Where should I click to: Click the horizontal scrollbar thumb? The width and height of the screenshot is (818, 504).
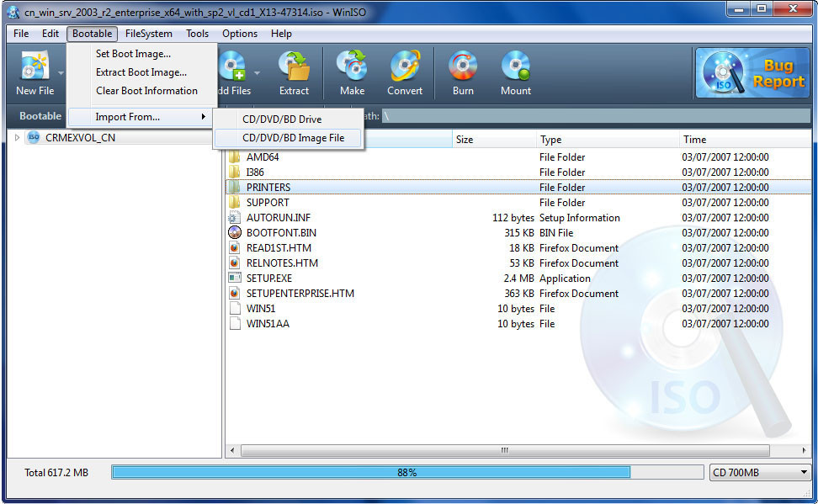tap(505, 450)
